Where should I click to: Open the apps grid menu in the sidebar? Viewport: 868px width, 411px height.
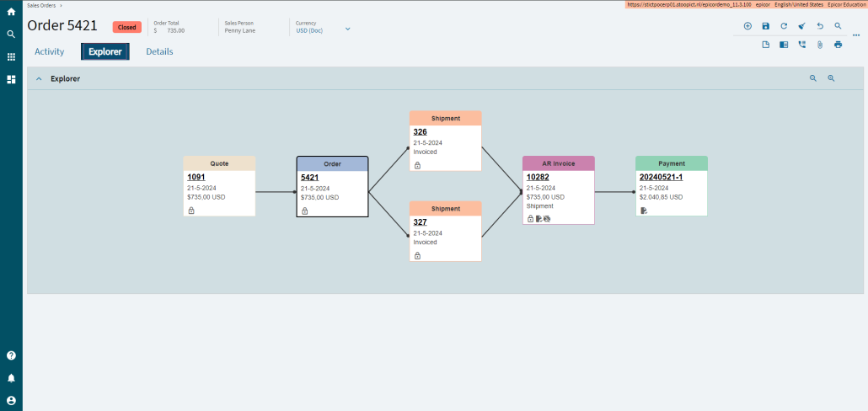11,56
